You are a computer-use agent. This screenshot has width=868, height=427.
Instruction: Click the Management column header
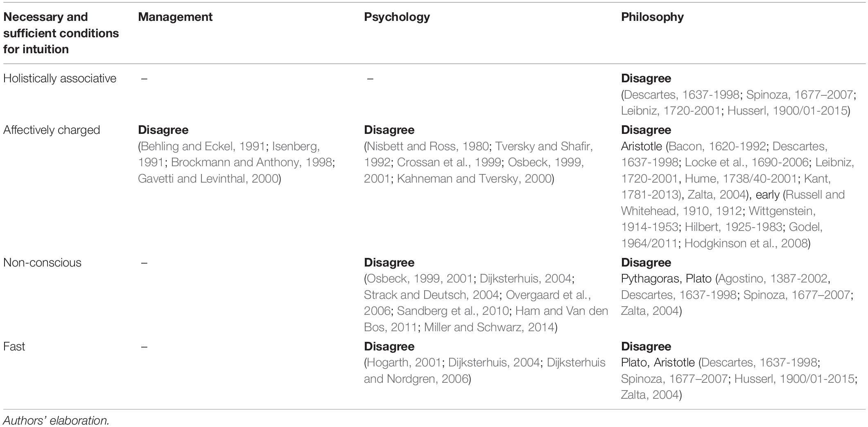(x=175, y=17)
